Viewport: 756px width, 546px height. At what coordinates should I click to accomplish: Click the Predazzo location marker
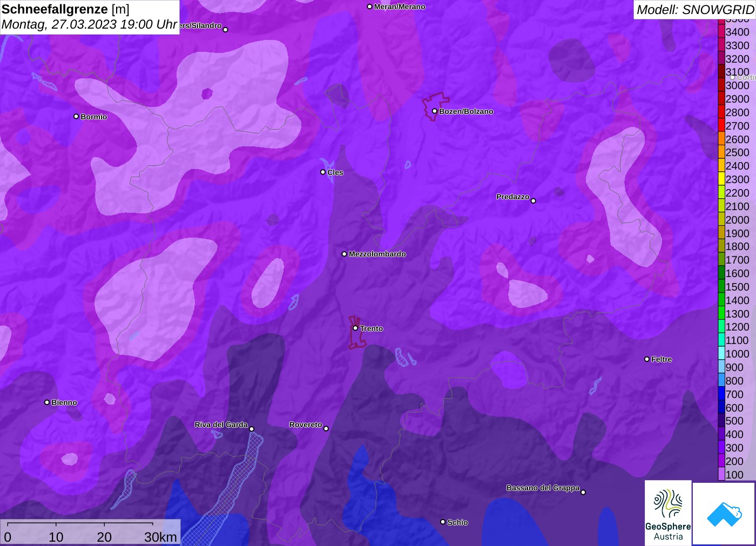(x=534, y=201)
